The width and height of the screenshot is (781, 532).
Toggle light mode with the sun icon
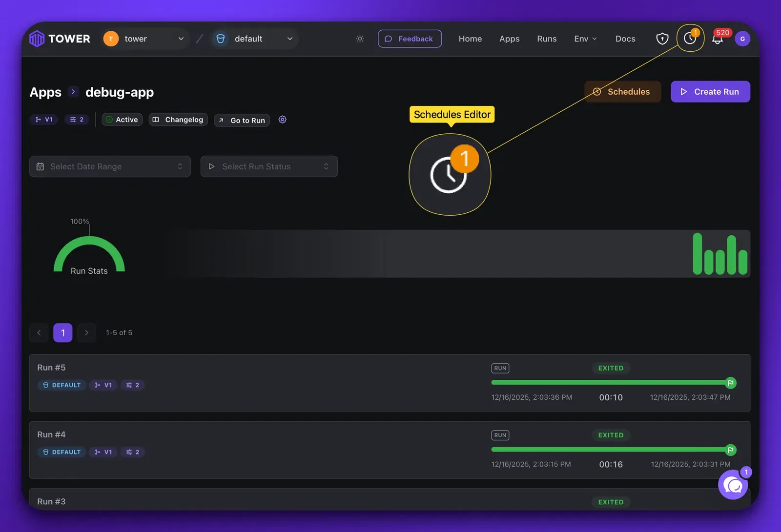[360, 39]
